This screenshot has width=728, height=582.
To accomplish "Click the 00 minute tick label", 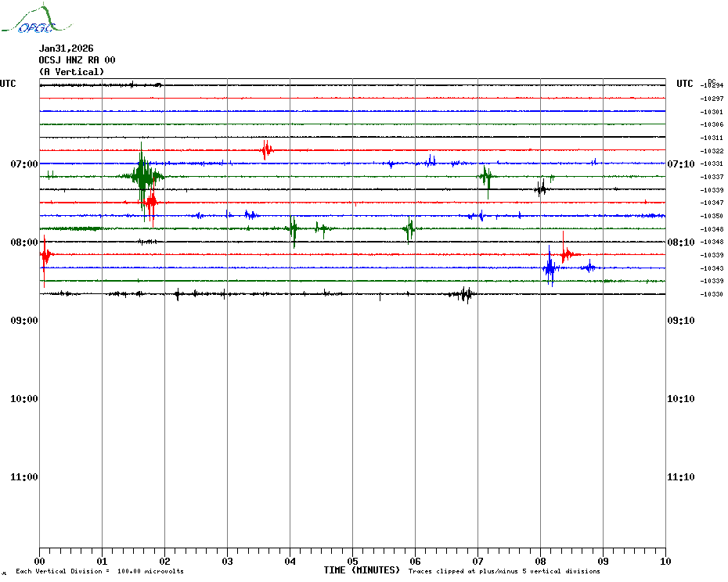I will point(39,561).
